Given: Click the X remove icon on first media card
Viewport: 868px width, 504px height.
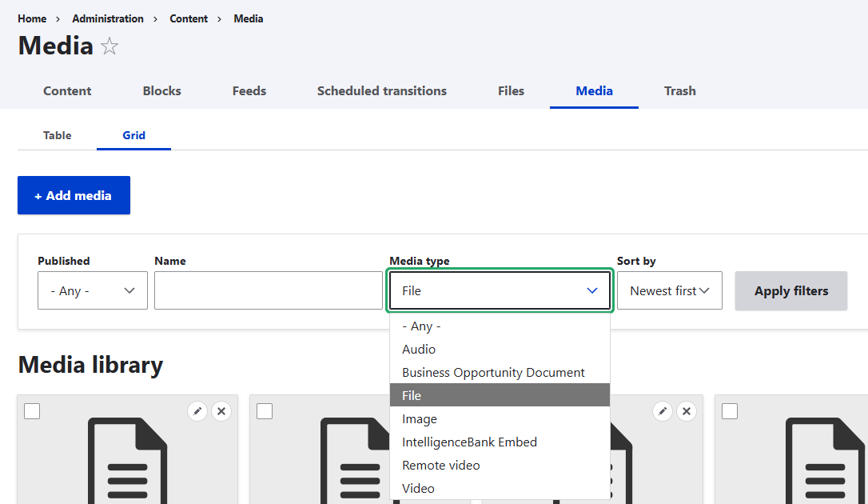Looking at the screenshot, I should 221,410.
